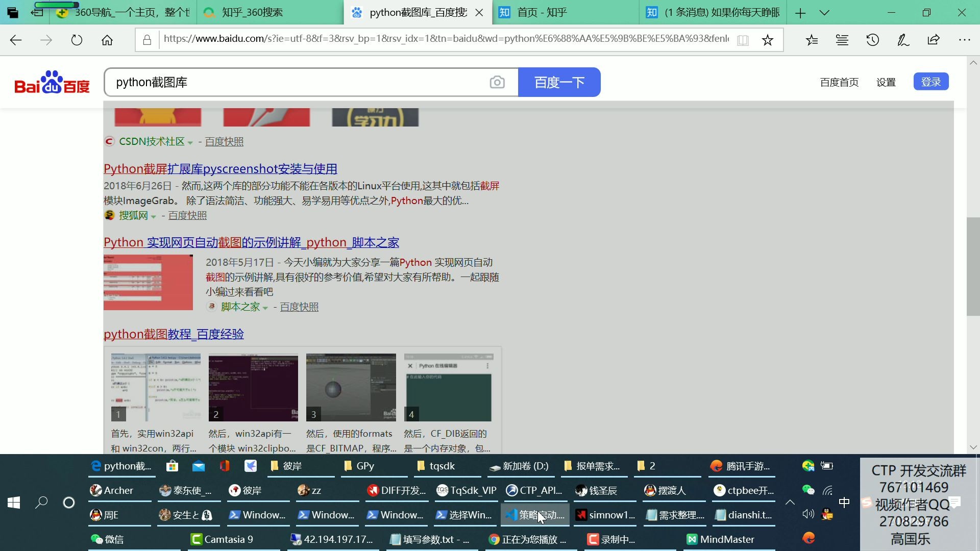Open TqSdk_VIP taskbar item
The width and height of the screenshot is (980, 551).
click(x=467, y=490)
